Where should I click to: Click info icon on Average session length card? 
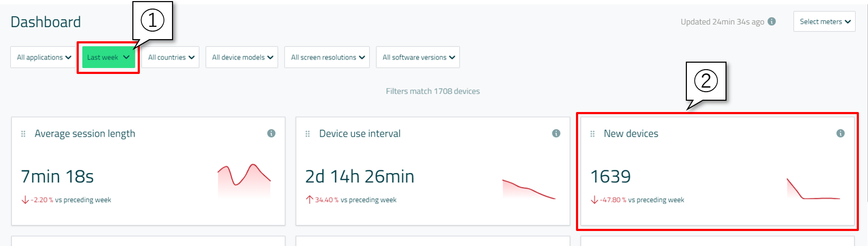coord(271,133)
